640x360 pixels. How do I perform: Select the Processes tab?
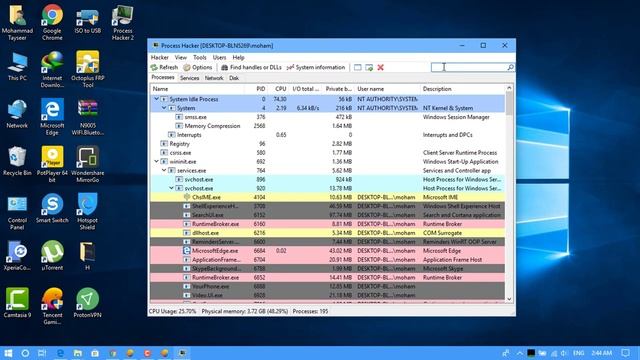tap(163, 78)
